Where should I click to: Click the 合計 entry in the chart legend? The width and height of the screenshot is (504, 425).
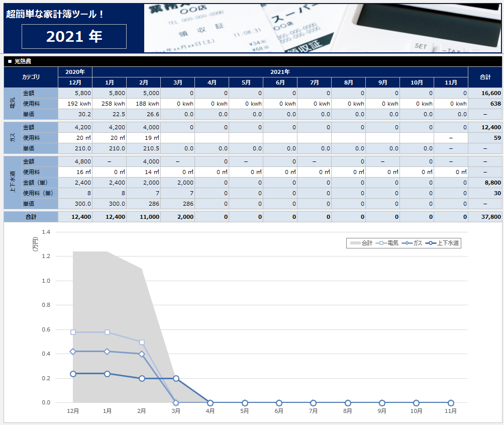point(361,243)
